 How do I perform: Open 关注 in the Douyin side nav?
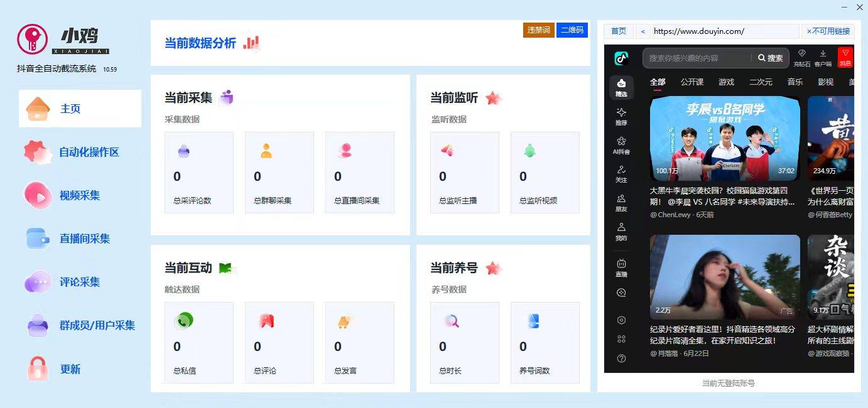click(x=621, y=174)
